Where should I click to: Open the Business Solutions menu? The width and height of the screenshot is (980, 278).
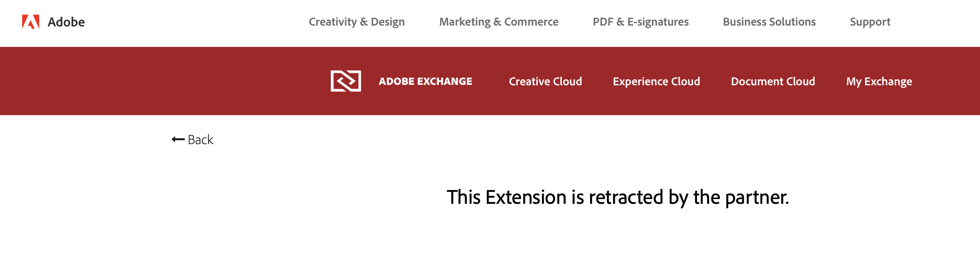click(769, 22)
